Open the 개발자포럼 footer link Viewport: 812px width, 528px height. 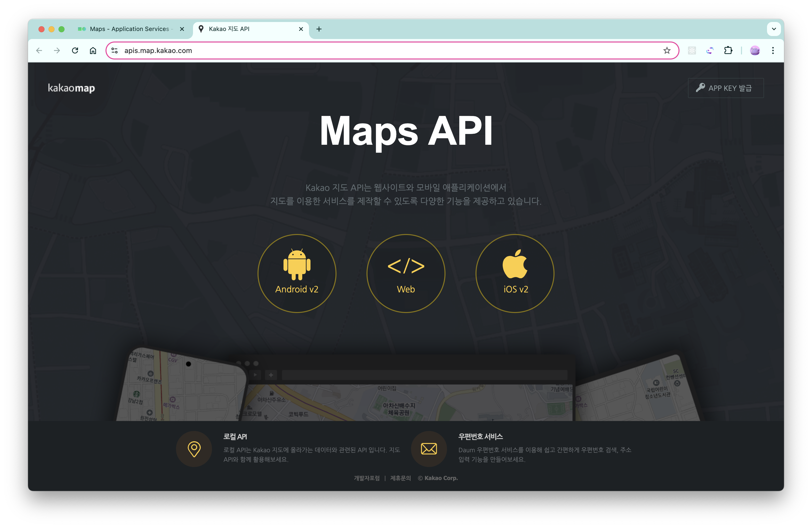tap(366, 478)
